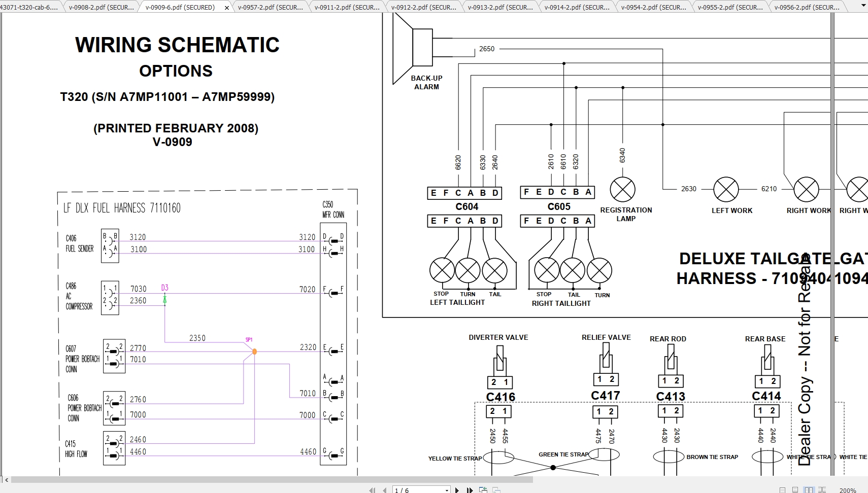Enable two-page continuous scrolling layout
Screen dimensions: 868x493
click(822, 490)
